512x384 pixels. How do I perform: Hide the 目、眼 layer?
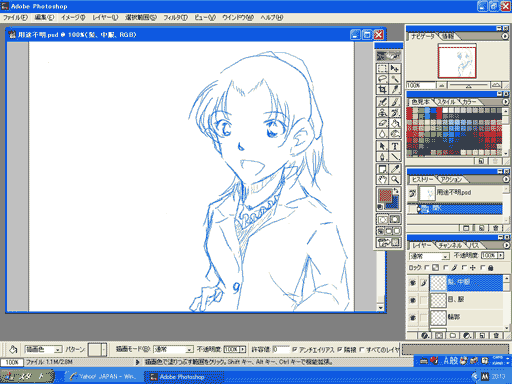click(413, 300)
